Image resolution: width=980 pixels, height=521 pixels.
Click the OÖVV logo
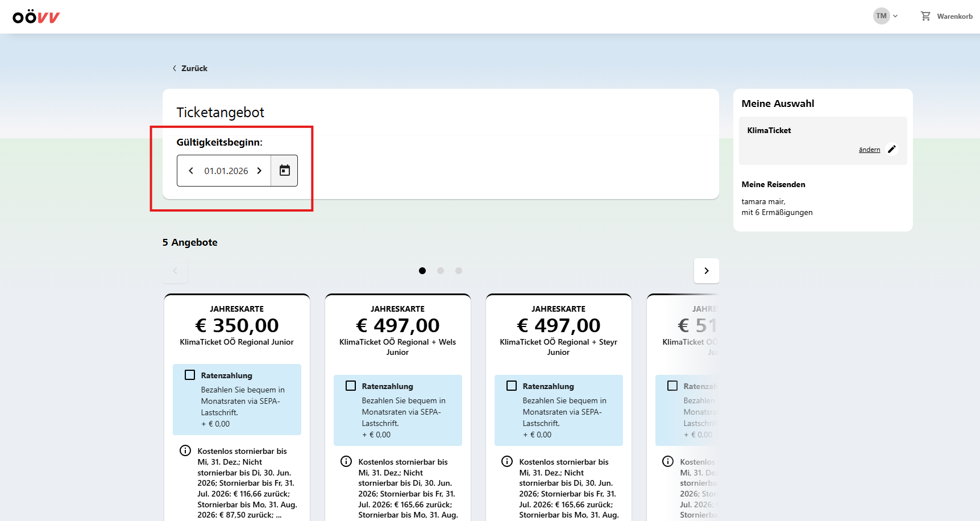pyautogui.click(x=36, y=17)
